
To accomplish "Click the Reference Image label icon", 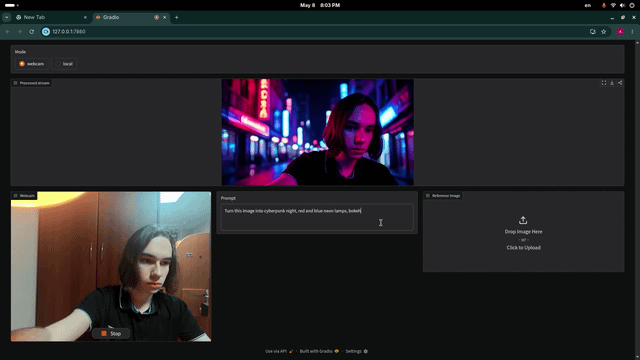I will (x=428, y=196).
